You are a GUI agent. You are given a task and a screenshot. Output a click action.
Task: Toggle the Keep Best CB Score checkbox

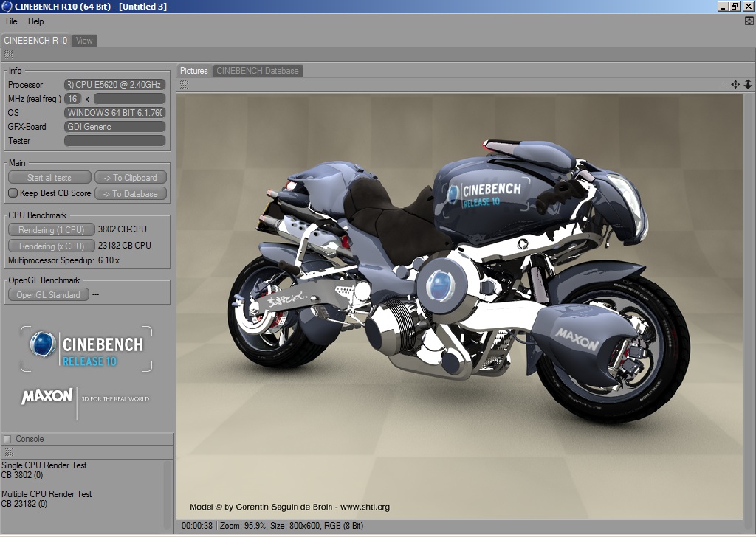tap(13, 193)
